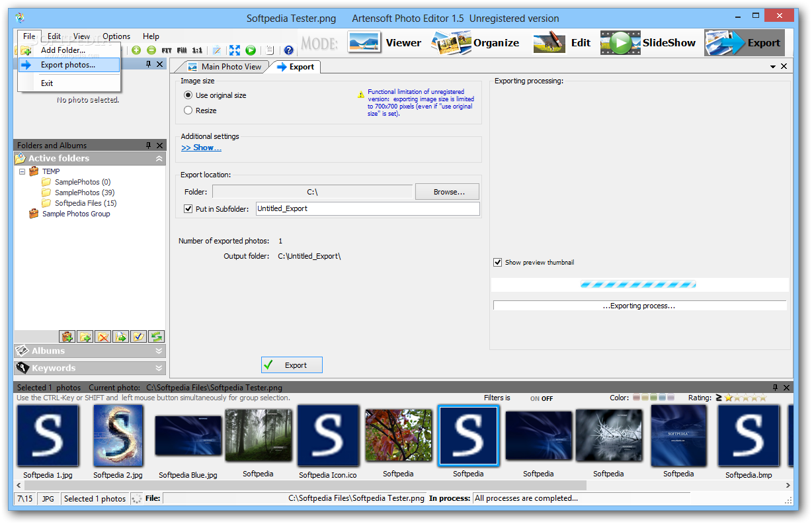Select the Fill zoom toolbar button
This screenshot has width=812, height=524.
pyautogui.click(x=182, y=50)
